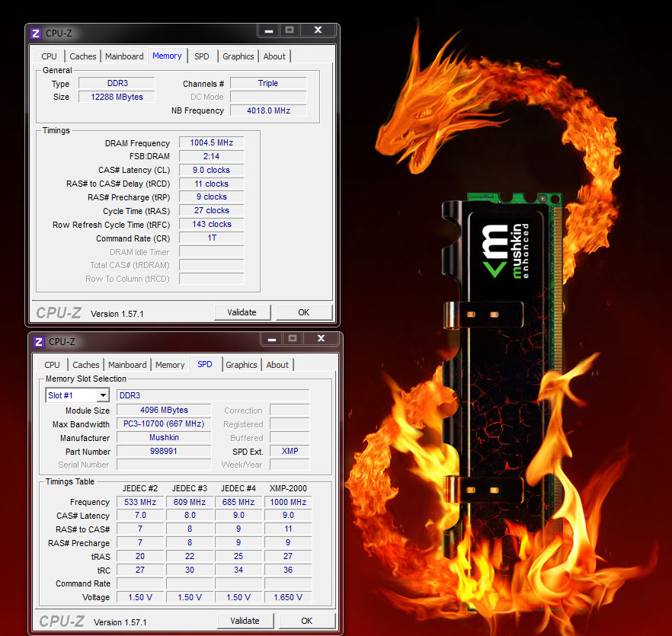
Task: Minimize the upper CPU-Z window
Action: (269, 30)
